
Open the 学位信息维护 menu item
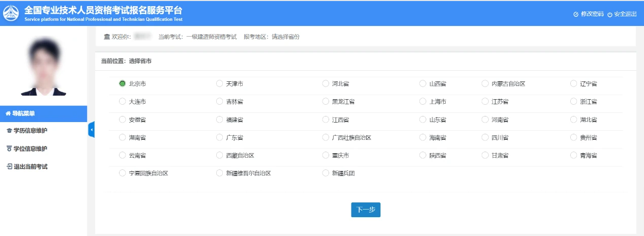[x=30, y=149]
